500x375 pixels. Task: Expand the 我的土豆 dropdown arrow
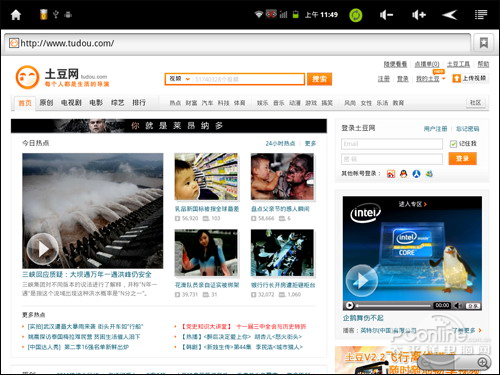[444, 79]
